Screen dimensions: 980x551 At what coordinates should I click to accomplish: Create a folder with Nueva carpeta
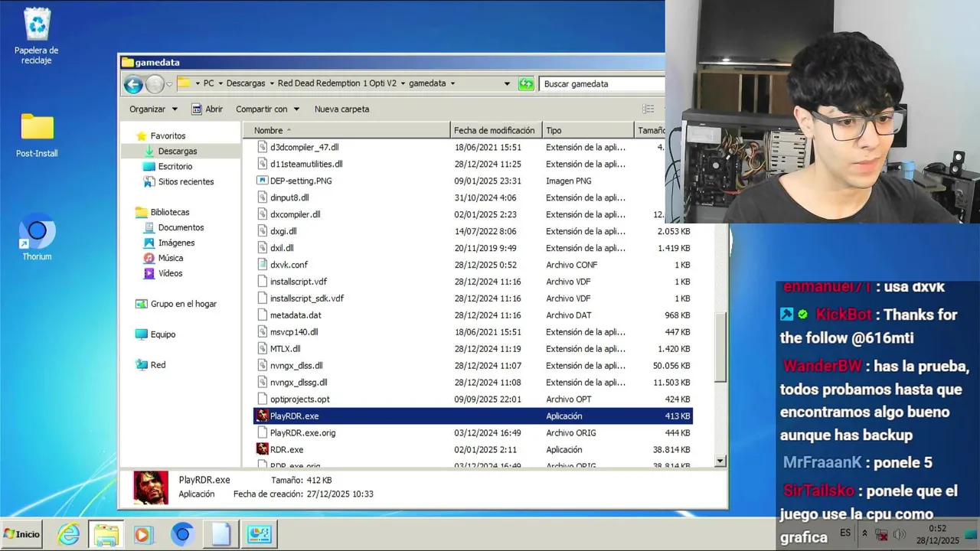tap(341, 109)
